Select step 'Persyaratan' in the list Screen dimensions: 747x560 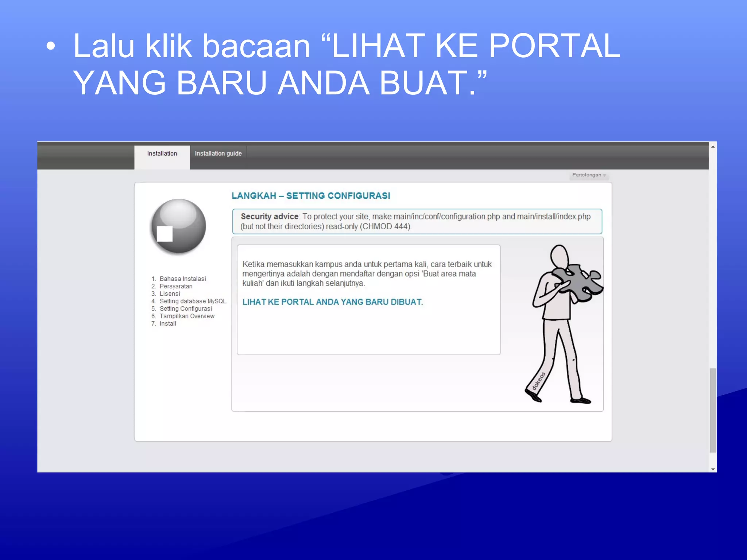click(x=176, y=286)
